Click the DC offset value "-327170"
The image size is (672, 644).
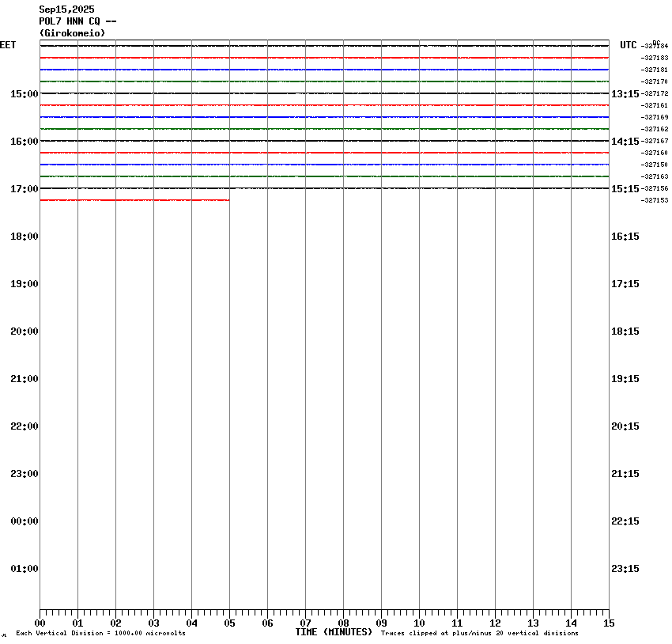pyautogui.click(x=655, y=82)
